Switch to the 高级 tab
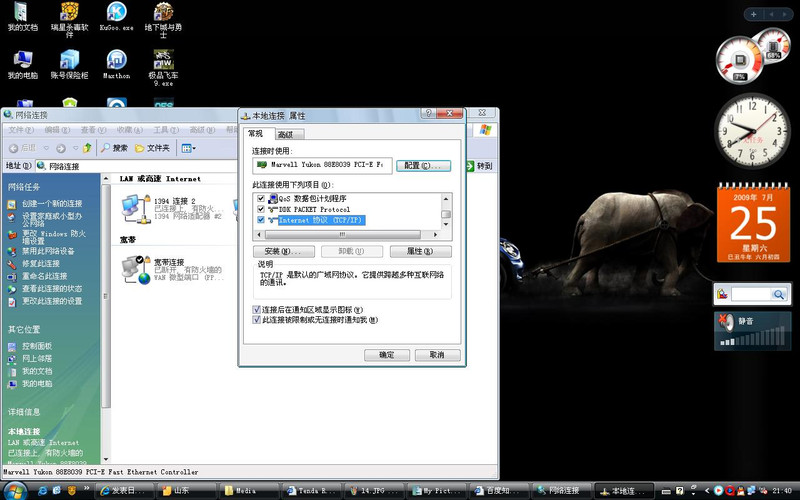800x500 pixels. point(285,134)
